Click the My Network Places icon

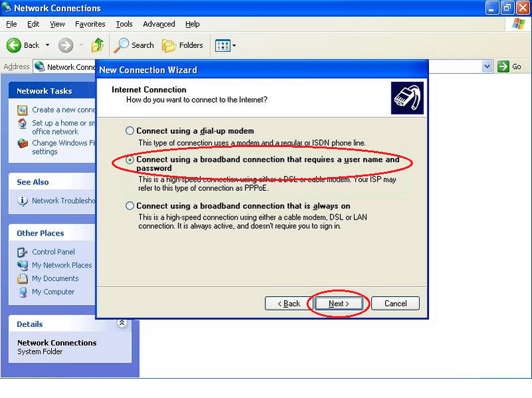point(23,265)
